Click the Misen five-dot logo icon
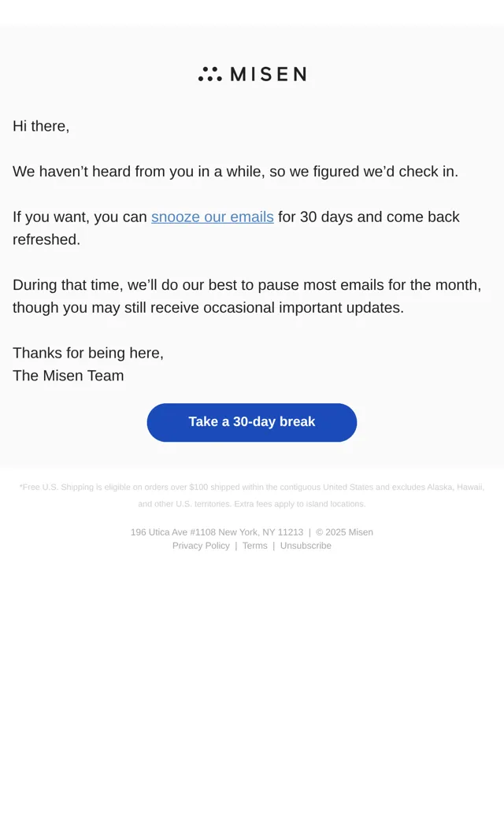The width and height of the screenshot is (504, 819). (x=210, y=74)
